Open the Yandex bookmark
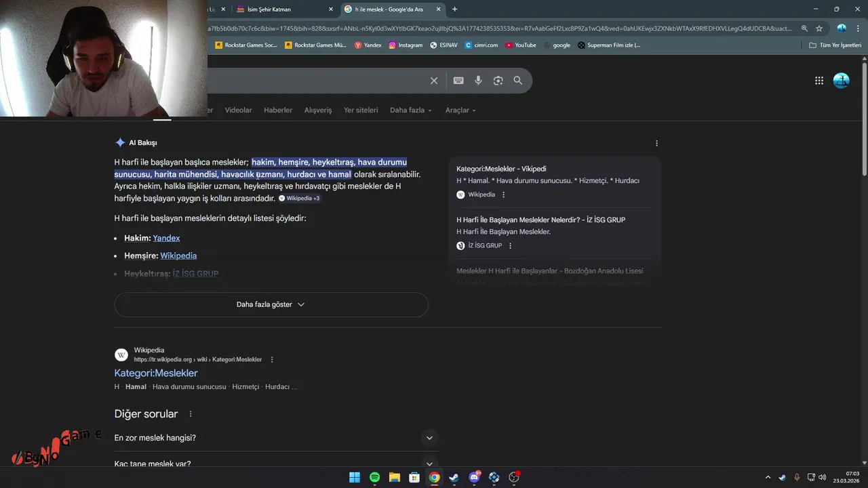Screen dimensions: 868x488 pos(368,45)
